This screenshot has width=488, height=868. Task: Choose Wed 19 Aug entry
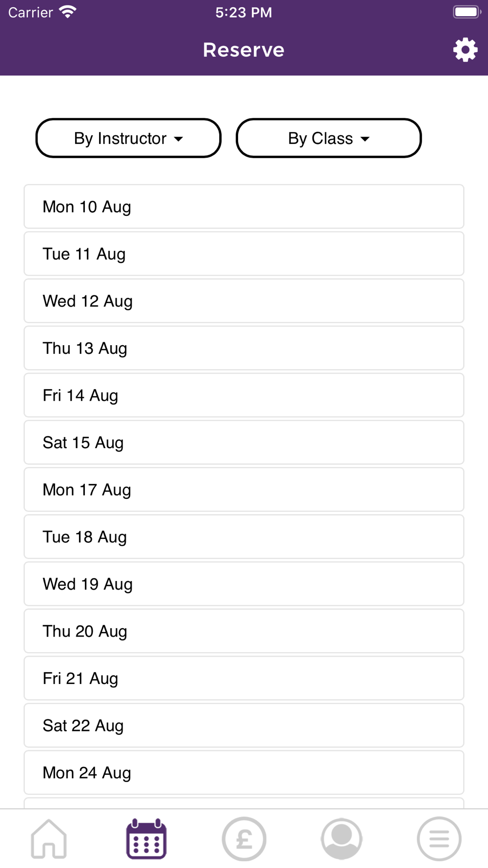[x=244, y=584]
